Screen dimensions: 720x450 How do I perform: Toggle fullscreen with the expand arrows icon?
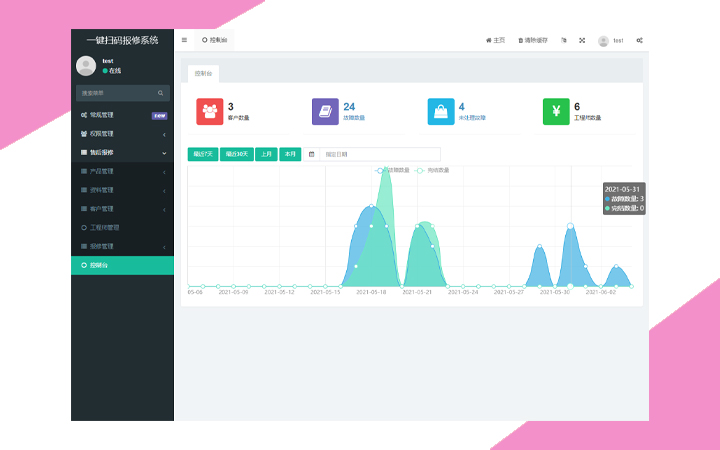[x=582, y=40]
